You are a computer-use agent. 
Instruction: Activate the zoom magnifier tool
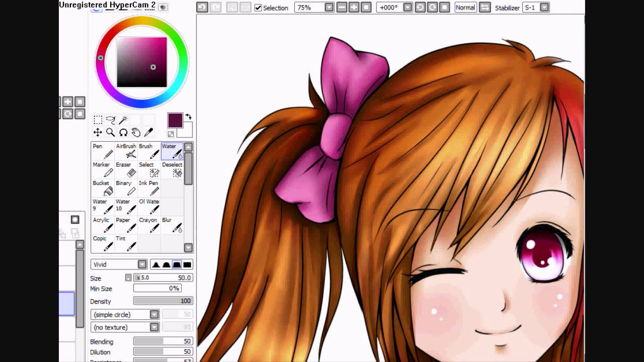pos(111,132)
